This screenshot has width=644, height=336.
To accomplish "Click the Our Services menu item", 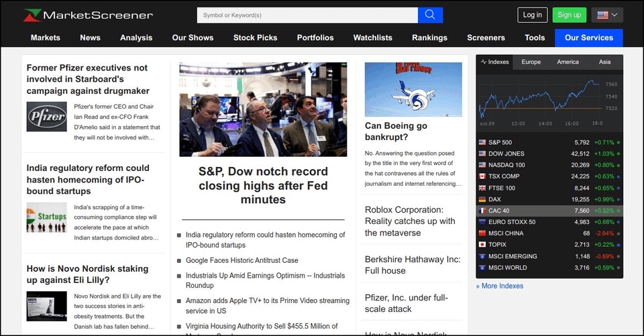I will pos(589,38).
